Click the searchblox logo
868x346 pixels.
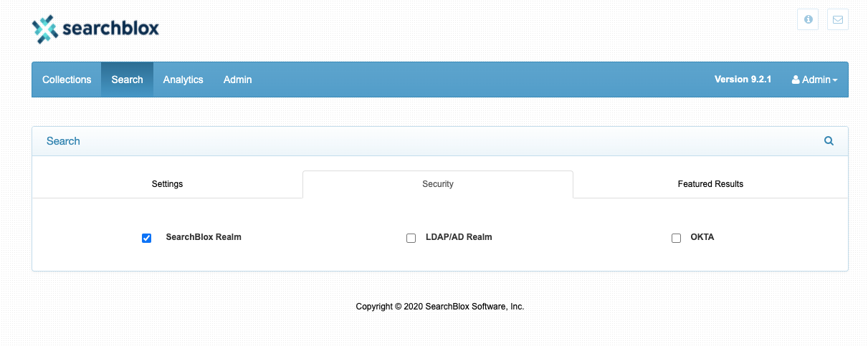pyautogui.click(x=95, y=29)
